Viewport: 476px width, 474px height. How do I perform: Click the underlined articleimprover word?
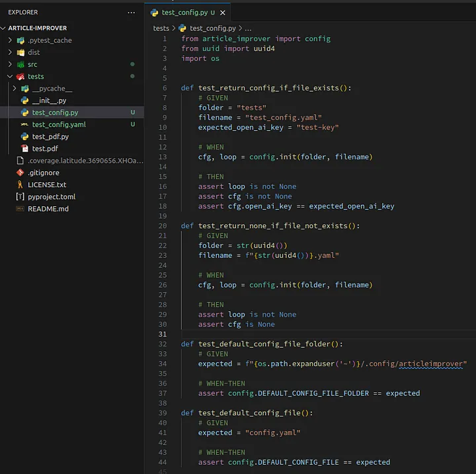pos(430,364)
